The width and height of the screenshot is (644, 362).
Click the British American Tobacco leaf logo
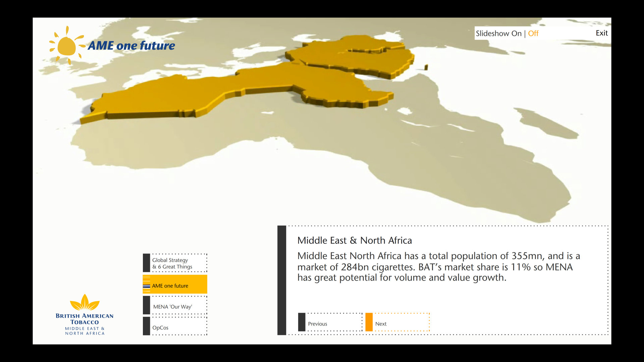(x=85, y=302)
